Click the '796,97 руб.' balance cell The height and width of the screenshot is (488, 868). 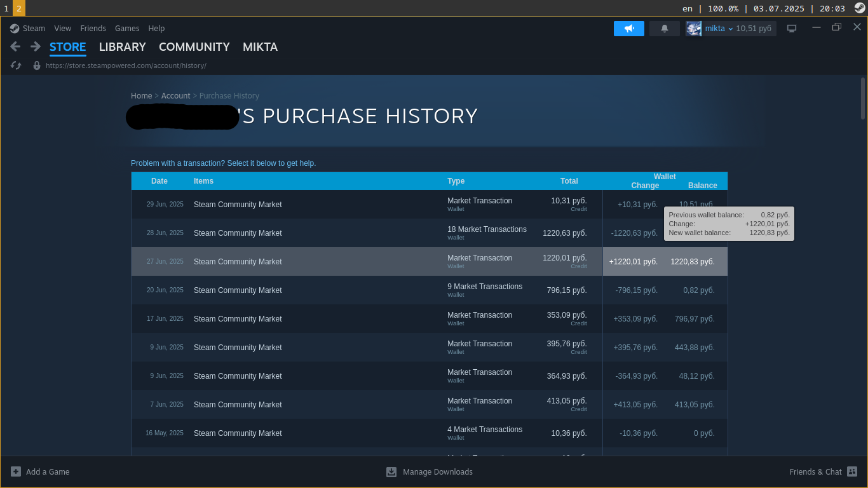695,319
